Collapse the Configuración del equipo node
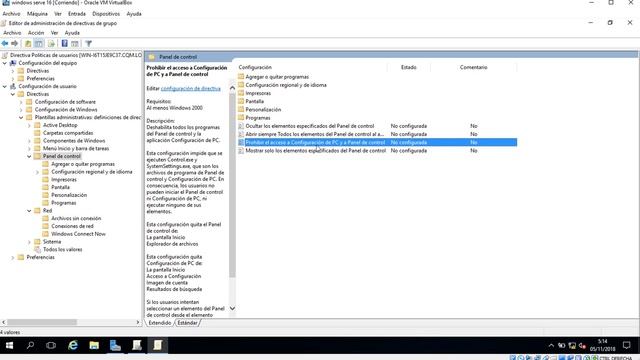The height and width of the screenshot is (360, 640). coord(5,63)
